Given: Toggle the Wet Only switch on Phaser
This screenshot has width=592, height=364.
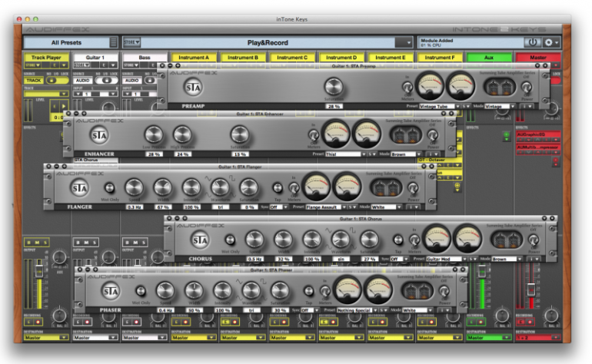Looking at the screenshot, I should 140,291.
